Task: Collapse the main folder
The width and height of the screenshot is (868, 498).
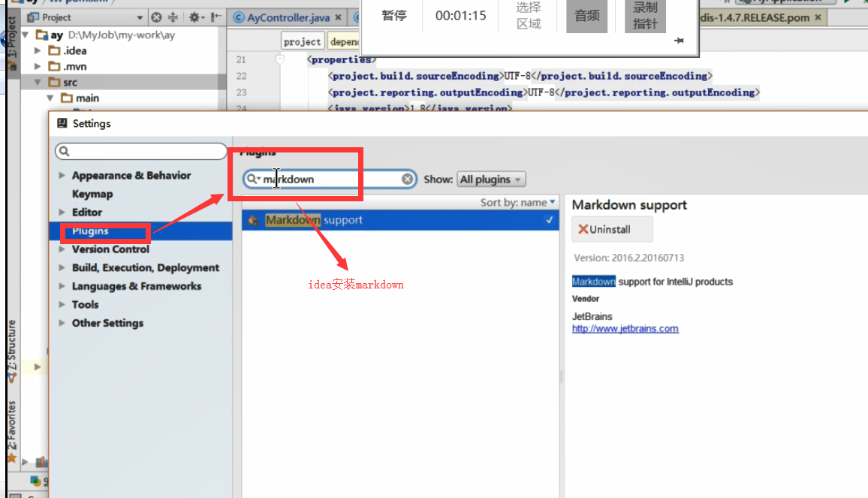Action: (x=50, y=98)
